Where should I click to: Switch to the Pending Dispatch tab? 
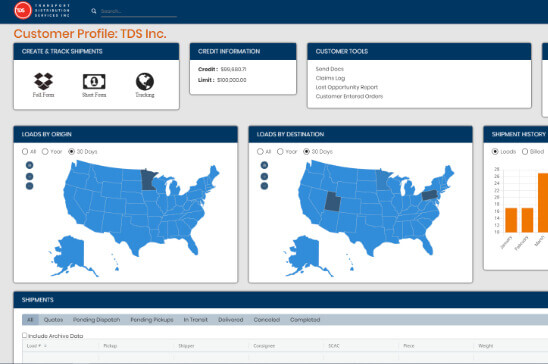point(96,320)
